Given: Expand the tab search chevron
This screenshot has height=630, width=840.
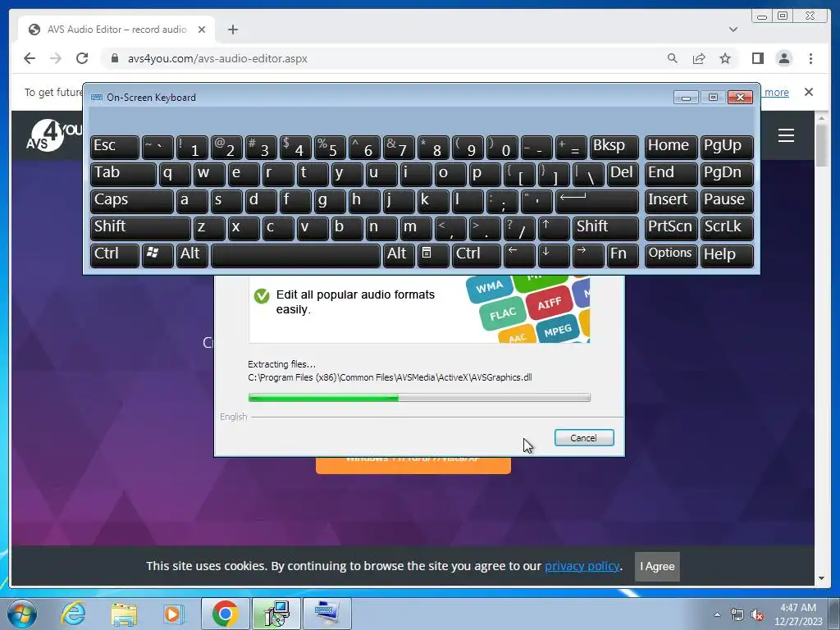Looking at the screenshot, I should point(733,30).
